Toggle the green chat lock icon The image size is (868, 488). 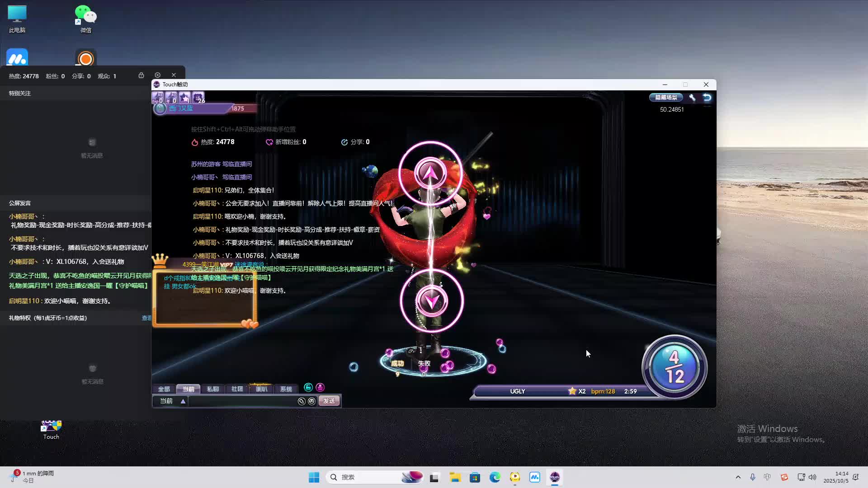pyautogui.click(x=308, y=387)
